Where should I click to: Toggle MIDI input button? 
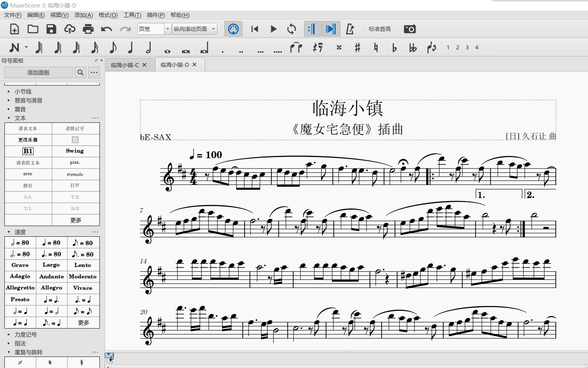[234, 29]
